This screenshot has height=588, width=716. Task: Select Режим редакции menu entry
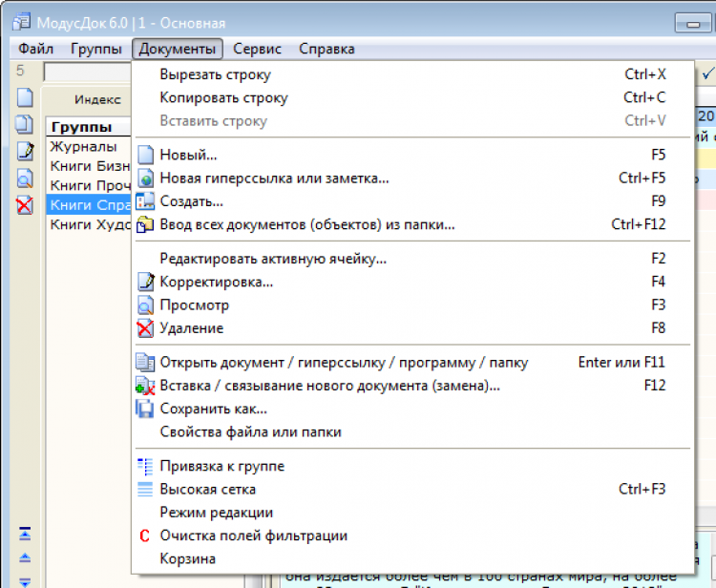pos(412,513)
